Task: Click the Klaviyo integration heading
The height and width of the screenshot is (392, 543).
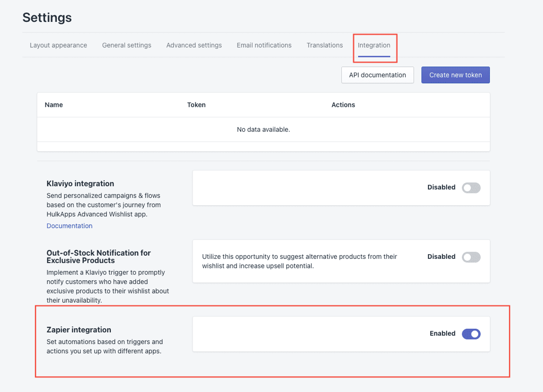Action: click(x=80, y=184)
